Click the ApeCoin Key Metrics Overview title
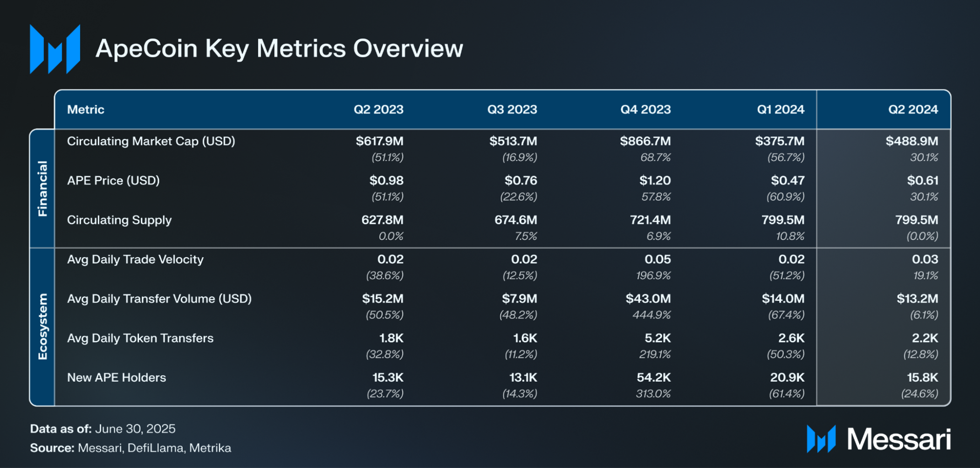The width and height of the screenshot is (980, 468). point(279,48)
